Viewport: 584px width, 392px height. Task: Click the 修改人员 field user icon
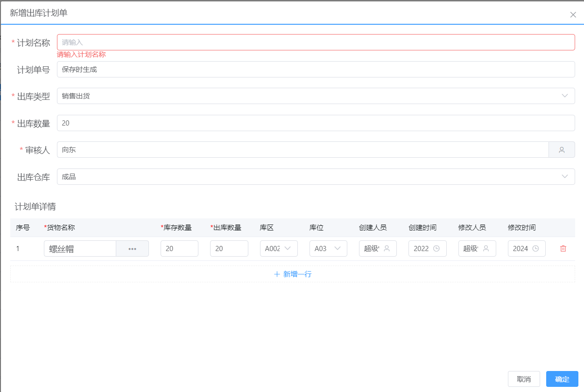tap(486, 249)
